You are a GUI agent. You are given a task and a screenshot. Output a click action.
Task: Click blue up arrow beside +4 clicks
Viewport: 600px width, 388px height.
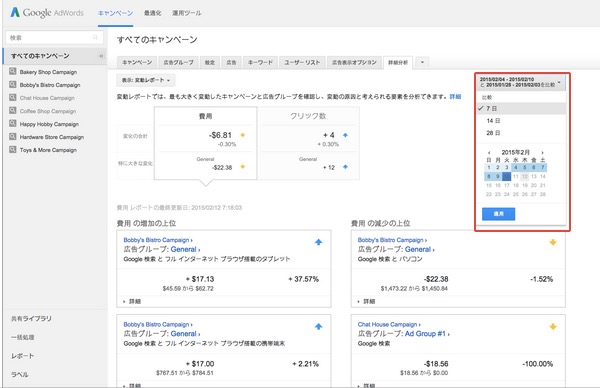(x=346, y=135)
